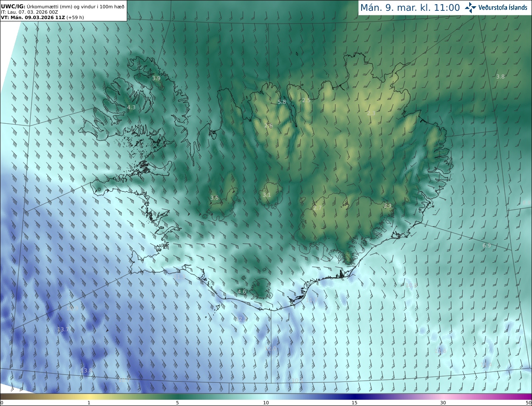Click the '50' tick on the color scale

pyautogui.click(x=529, y=403)
